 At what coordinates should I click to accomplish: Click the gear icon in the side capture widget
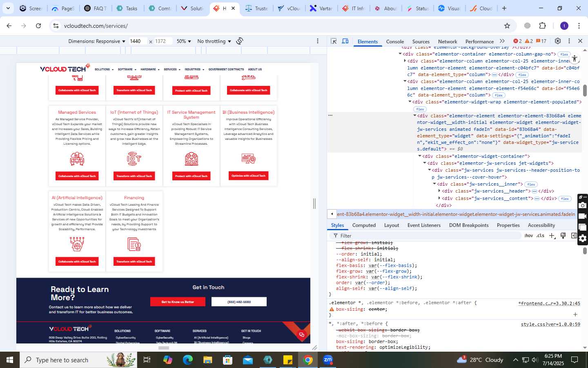583,238
